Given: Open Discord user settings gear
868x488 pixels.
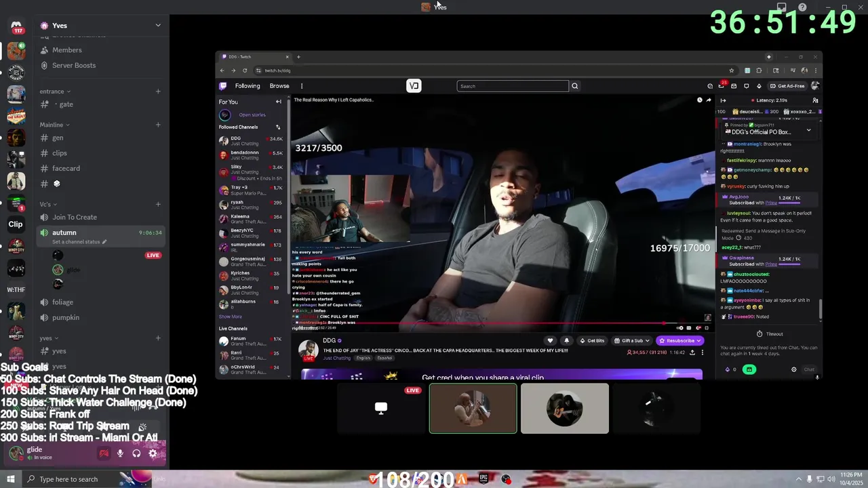Looking at the screenshot, I should pyautogui.click(x=153, y=453).
